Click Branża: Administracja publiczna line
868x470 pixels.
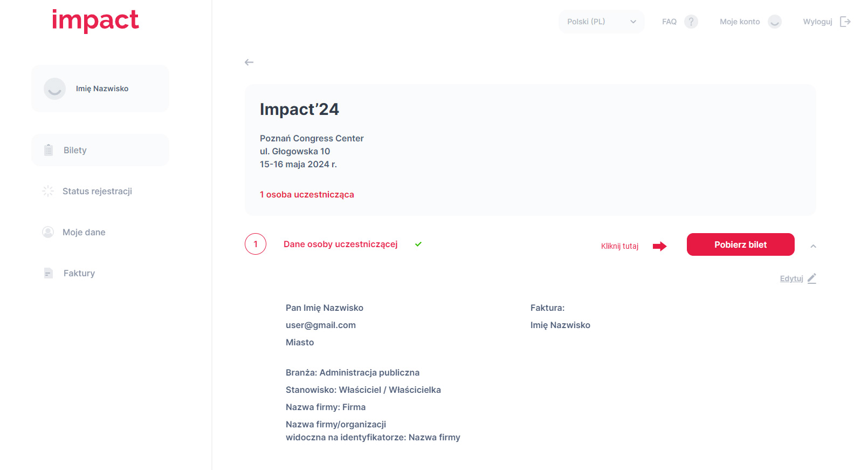(353, 372)
